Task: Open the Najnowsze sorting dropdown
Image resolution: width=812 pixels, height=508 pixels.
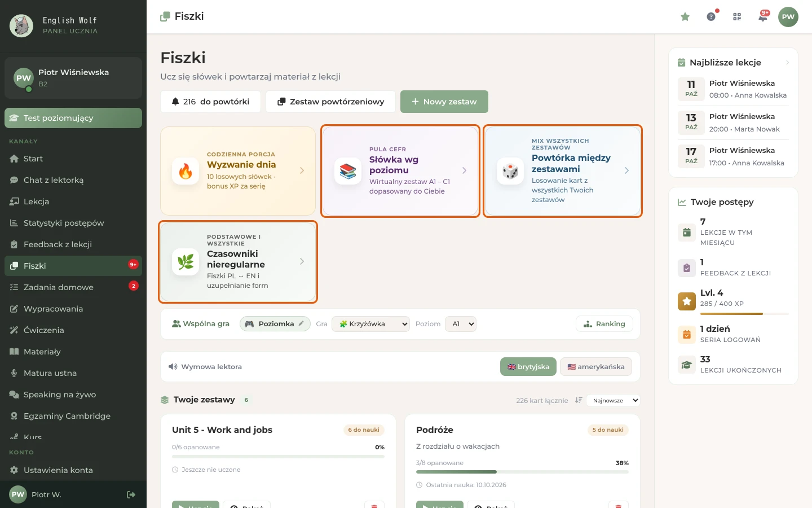Action: 613,400
